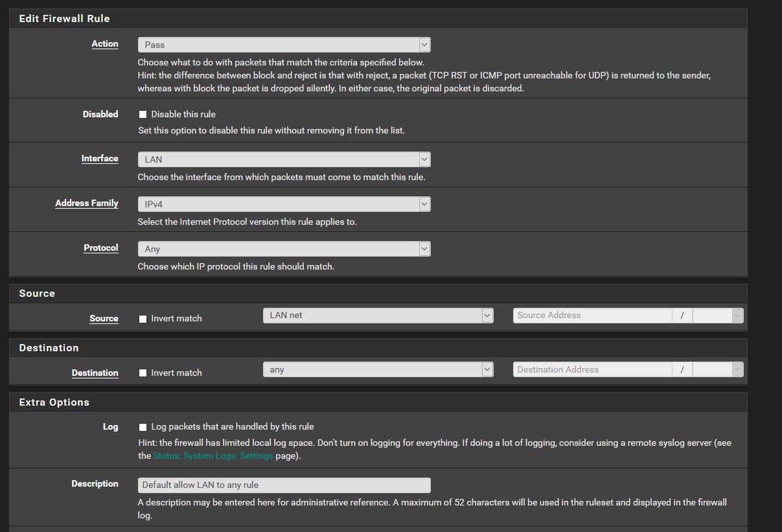The width and height of the screenshot is (782, 532).
Task: Click the underlined Interface label
Action: pyautogui.click(x=100, y=159)
